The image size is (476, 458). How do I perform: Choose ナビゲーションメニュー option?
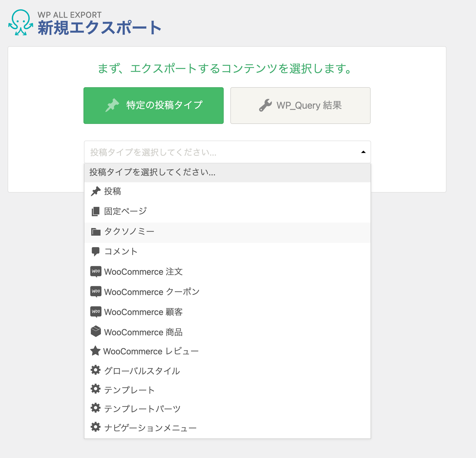click(x=227, y=428)
